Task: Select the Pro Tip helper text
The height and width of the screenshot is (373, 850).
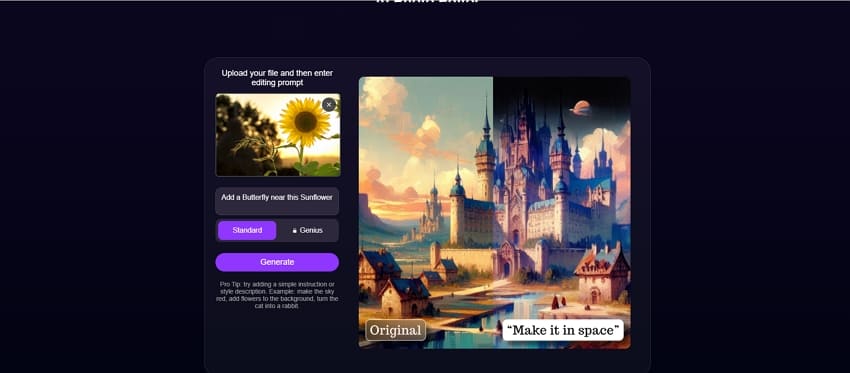Action: coord(277,295)
